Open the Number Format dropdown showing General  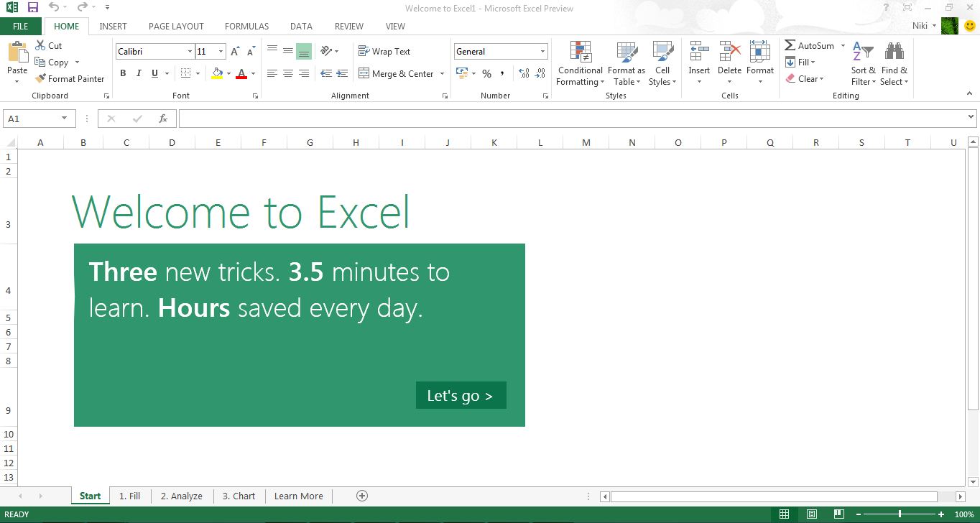point(542,52)
